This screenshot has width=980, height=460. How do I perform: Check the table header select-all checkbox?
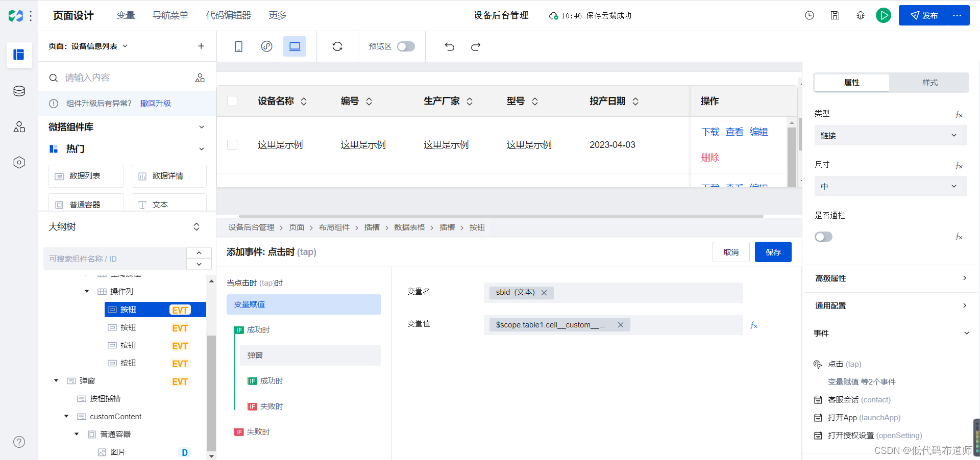coord(232,101)
